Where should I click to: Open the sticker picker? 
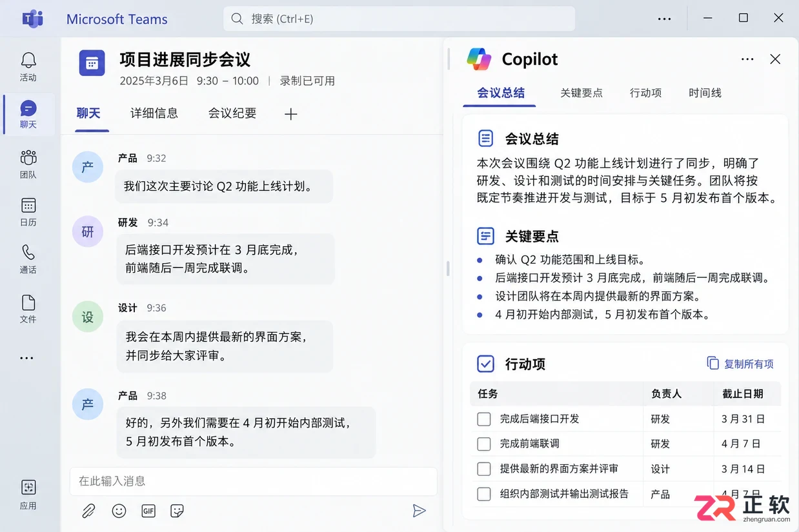pos(177,511)
